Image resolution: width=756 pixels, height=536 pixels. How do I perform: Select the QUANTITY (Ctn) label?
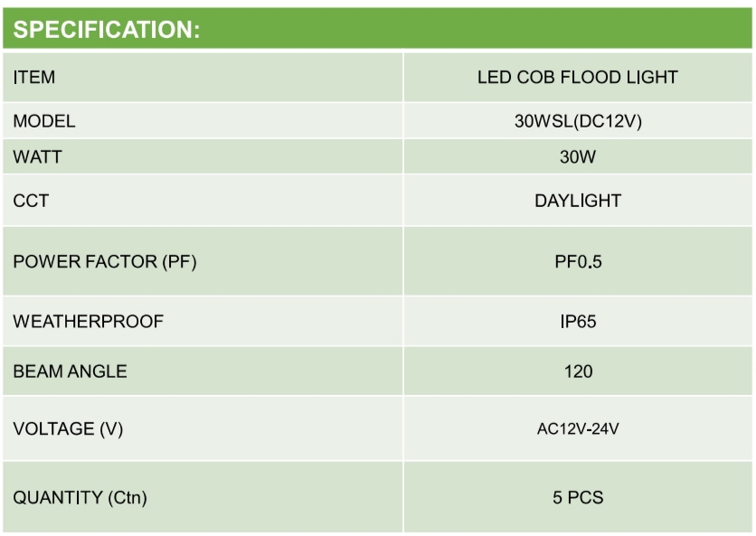(80, 497)
